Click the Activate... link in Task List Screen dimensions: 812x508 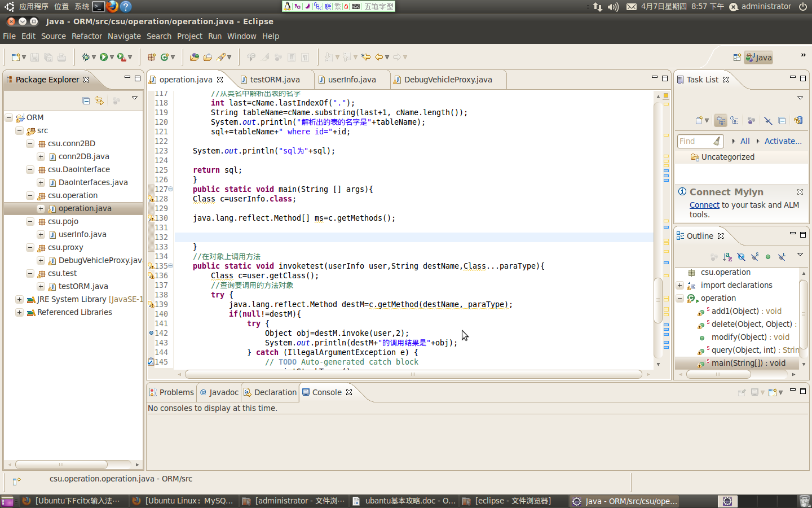(783, 141)
